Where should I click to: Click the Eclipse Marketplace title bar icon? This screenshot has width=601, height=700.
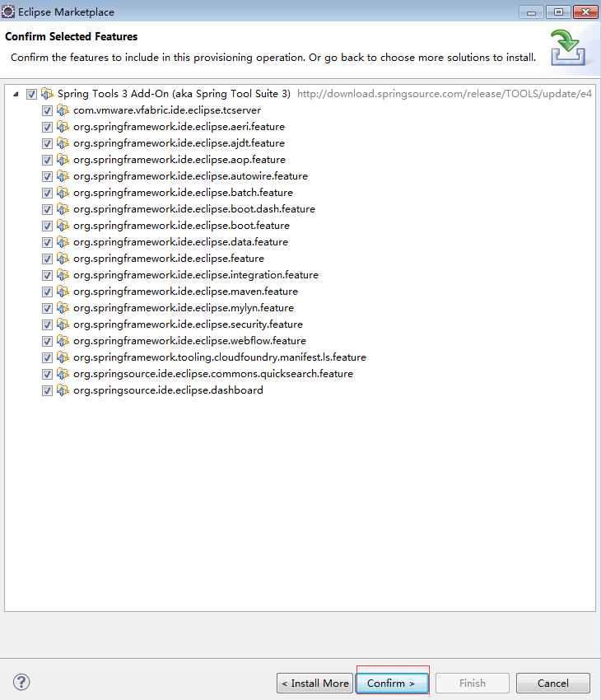pos(8,12)
